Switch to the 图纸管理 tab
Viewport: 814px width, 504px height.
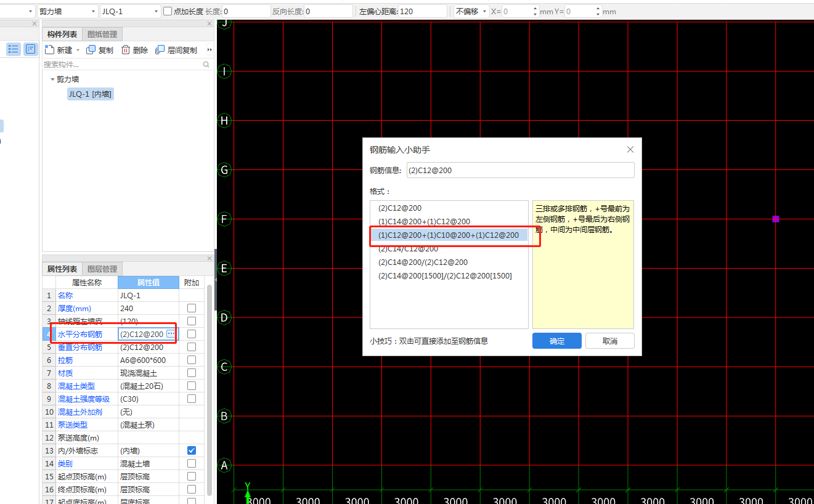(102, 34)
